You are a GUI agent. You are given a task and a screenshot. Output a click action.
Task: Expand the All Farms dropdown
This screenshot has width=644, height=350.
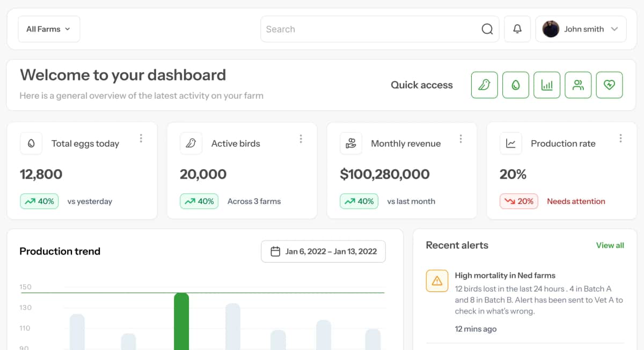[x=49, y=29]
